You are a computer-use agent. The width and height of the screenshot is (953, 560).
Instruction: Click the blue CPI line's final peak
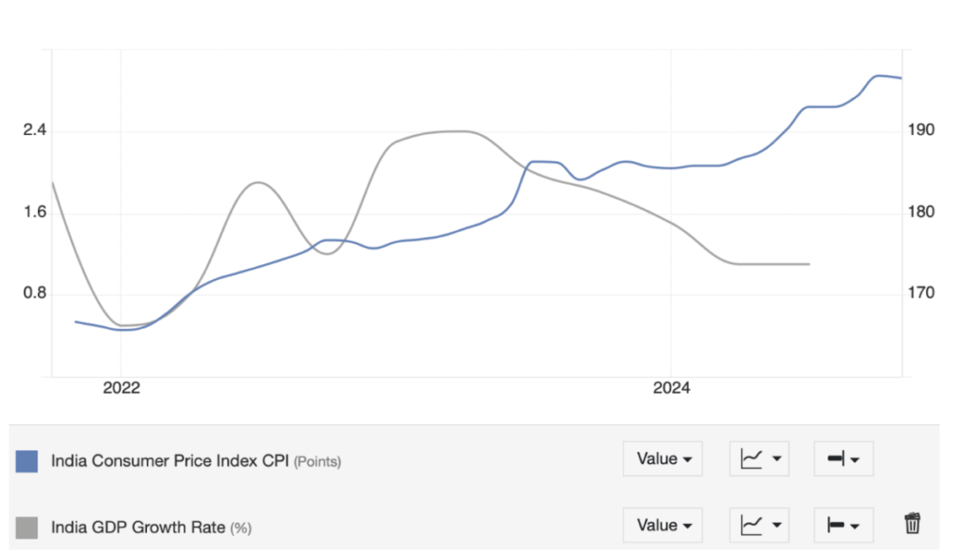point(879,76)
